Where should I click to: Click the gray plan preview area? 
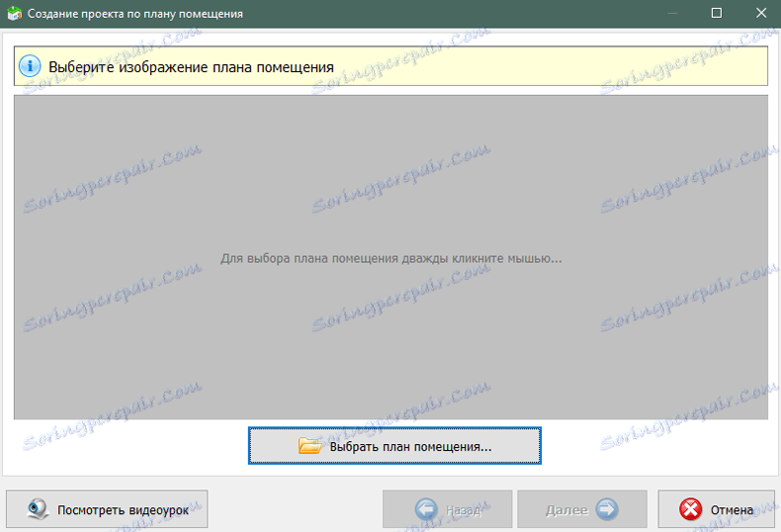coord(391,257)
